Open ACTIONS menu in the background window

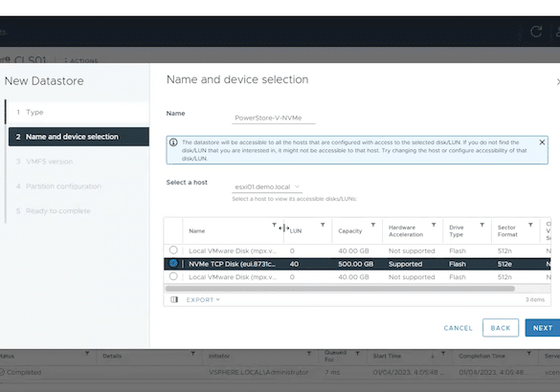coord(81,60)
